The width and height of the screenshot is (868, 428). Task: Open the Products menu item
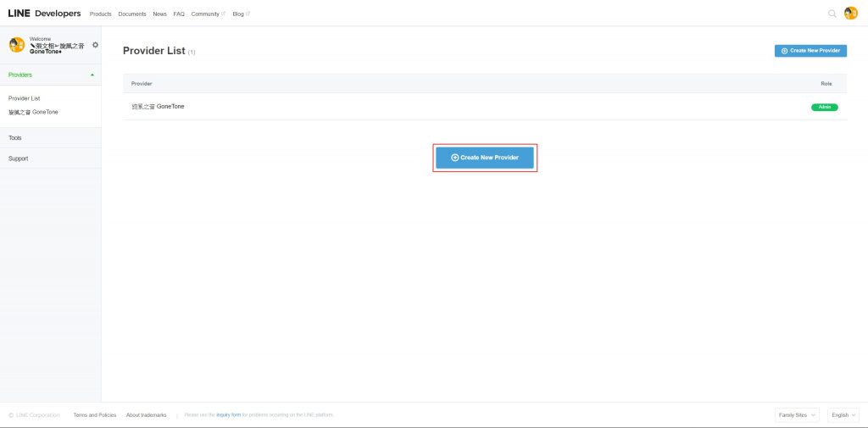tap(100, 14)
